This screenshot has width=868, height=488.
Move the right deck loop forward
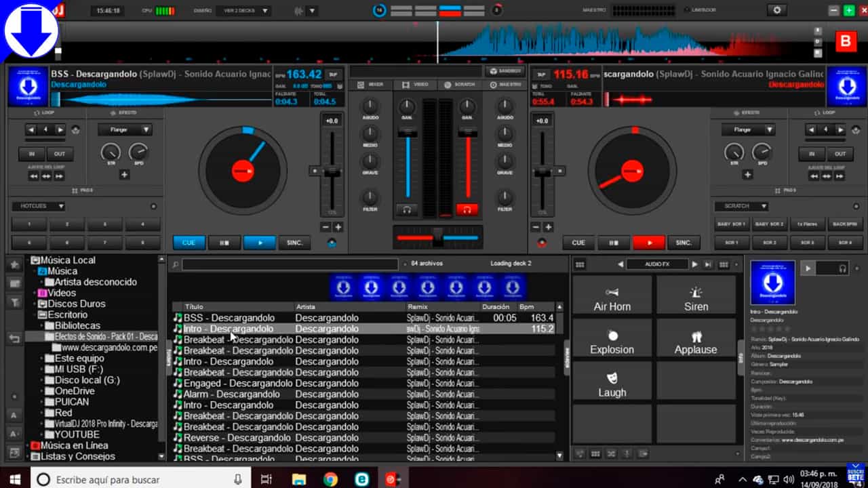click(x=840, y=176)
